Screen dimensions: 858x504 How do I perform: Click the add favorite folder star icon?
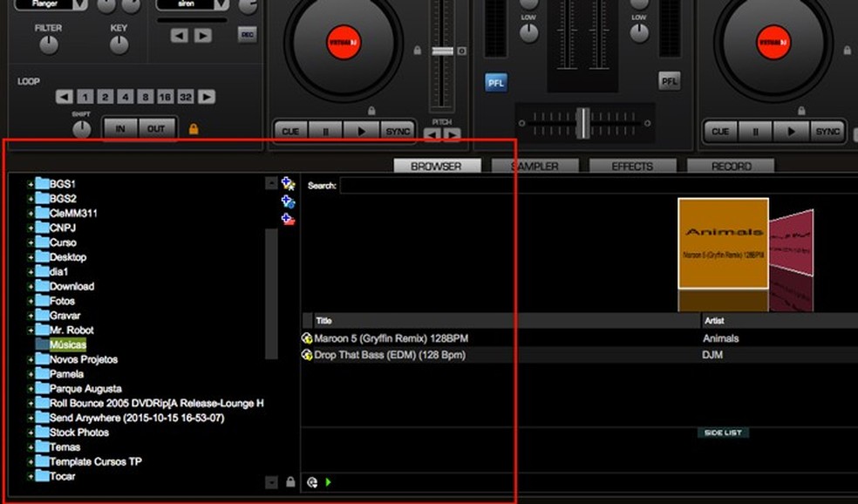(289, 184)
